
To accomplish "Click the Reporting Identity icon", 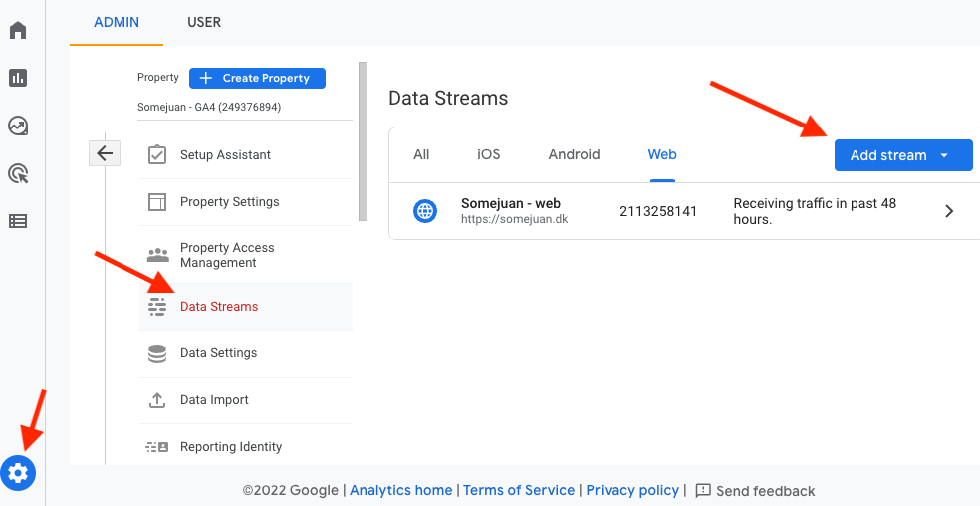I will click(x=157, y=447).
